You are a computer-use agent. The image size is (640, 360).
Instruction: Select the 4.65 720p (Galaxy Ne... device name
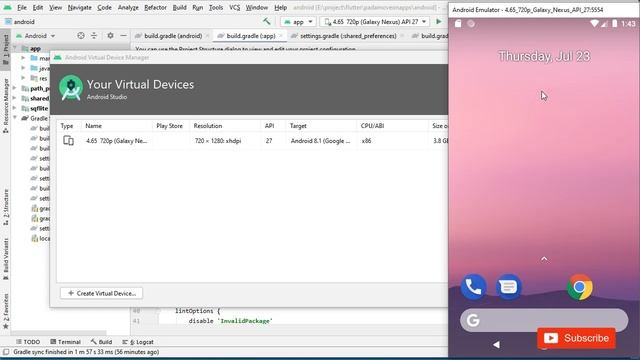point(117,141)
